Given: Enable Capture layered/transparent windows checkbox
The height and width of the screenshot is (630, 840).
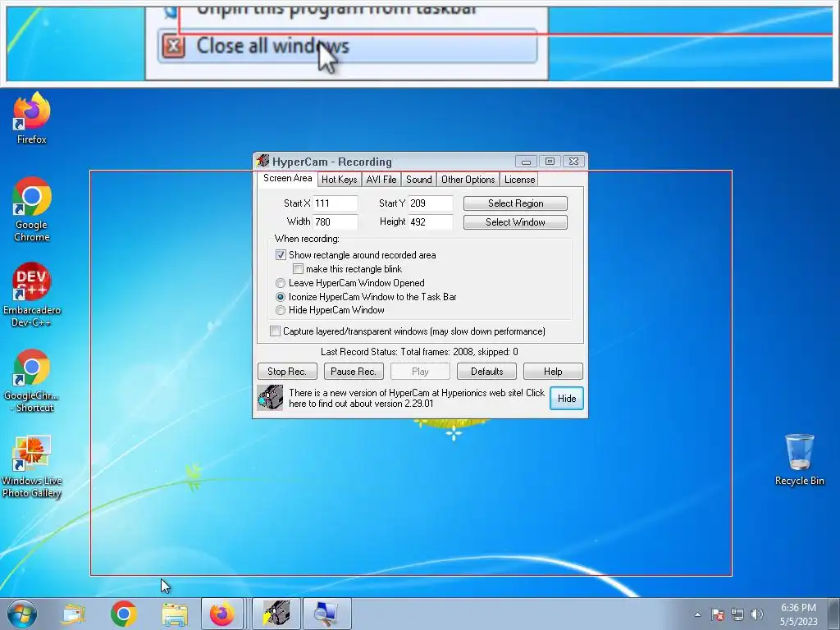Looking at the screenshot, I should click(276, 331).
